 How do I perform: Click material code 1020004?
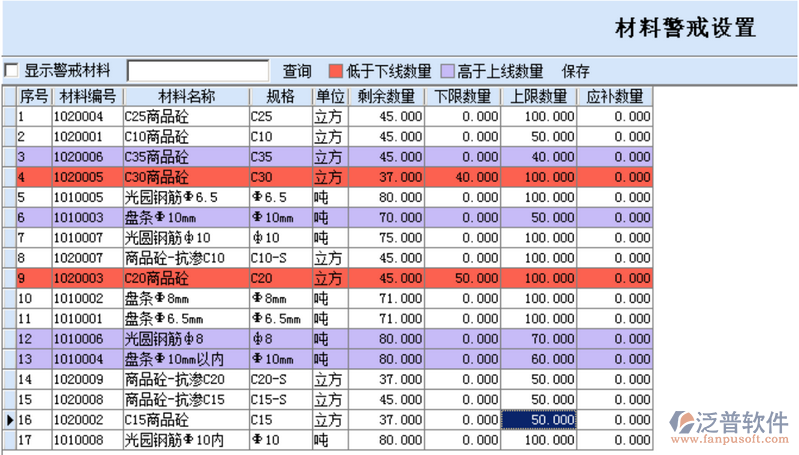click(x=88, y=117)
